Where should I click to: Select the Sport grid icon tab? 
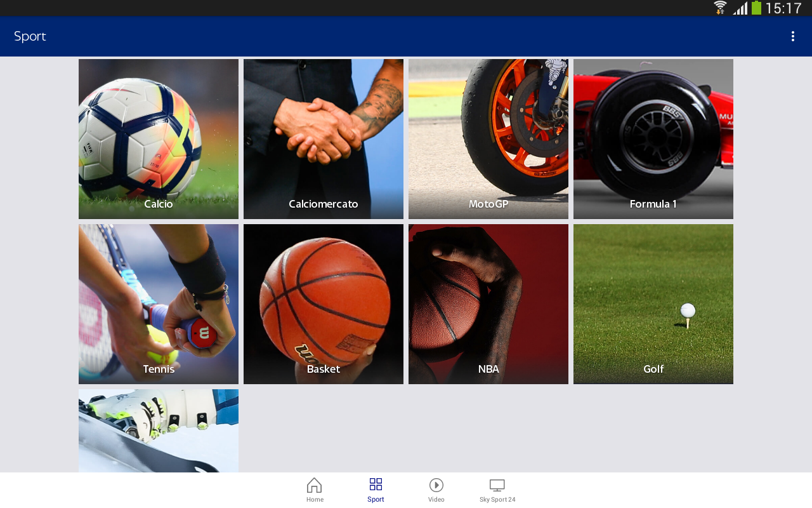[x=376, y=485]
